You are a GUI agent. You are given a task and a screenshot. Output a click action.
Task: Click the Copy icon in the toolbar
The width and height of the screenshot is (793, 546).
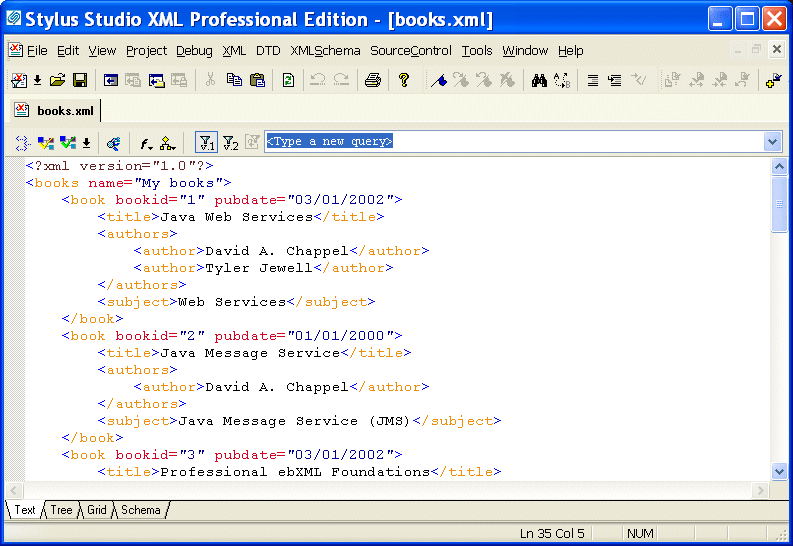(234, 80)
